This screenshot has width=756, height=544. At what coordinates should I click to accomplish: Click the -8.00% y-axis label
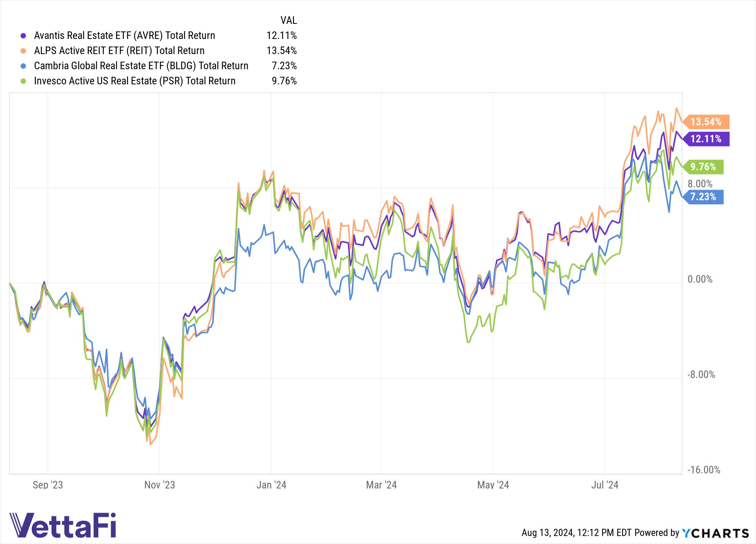701,375
